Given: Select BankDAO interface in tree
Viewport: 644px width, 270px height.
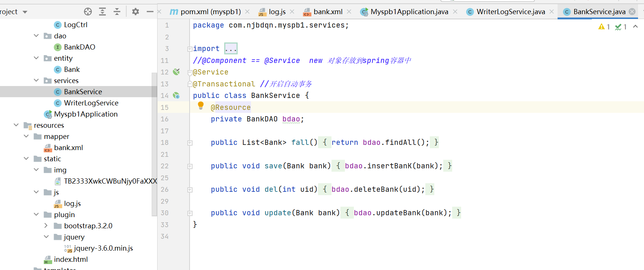Looking at the screenshot, I should tap(79, 47).
